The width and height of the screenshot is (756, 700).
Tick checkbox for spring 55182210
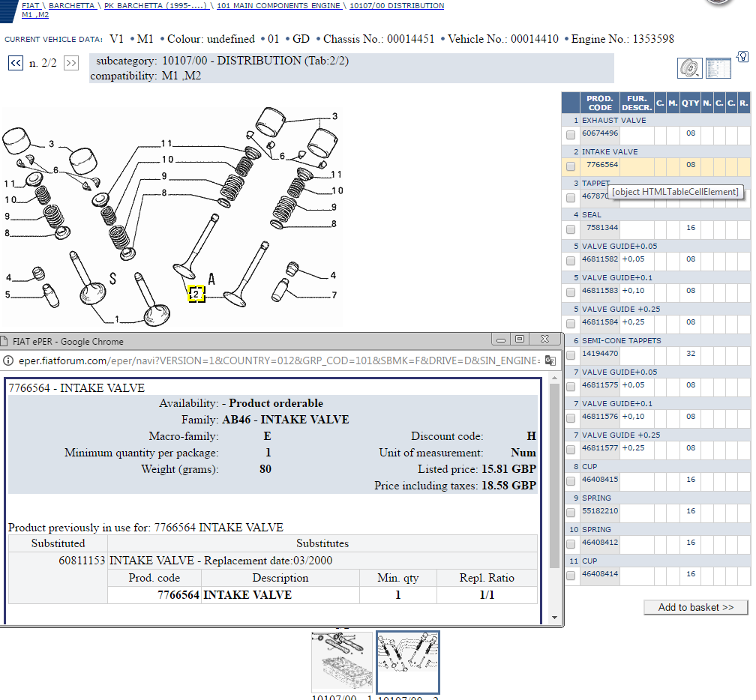pyautogui.click(x=571, y=513)
